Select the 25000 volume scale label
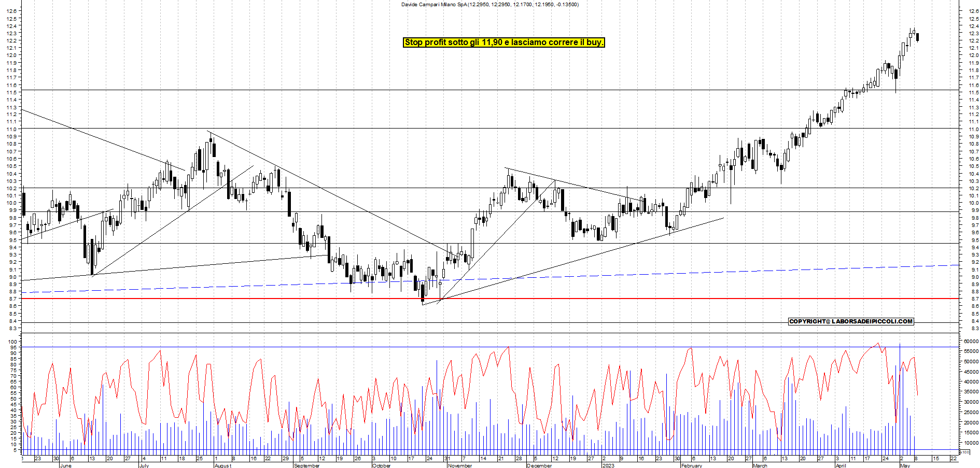The image size is (980, 468). [971, 413]
